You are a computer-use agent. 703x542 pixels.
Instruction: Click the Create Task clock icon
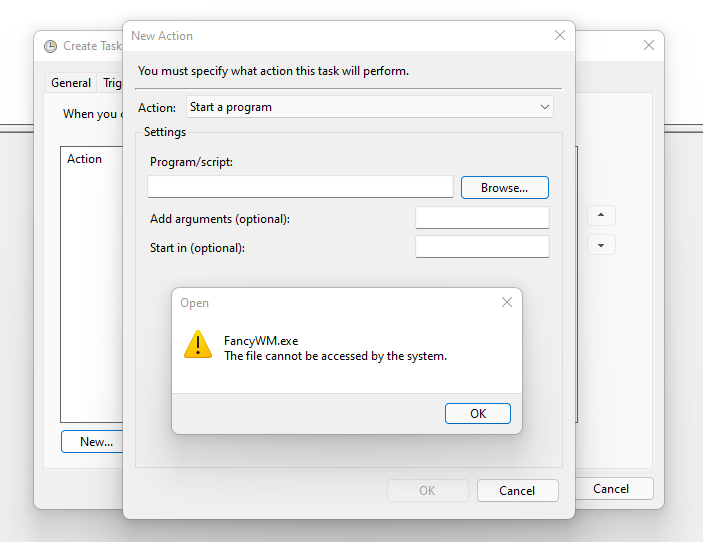(x=50, y=46)
